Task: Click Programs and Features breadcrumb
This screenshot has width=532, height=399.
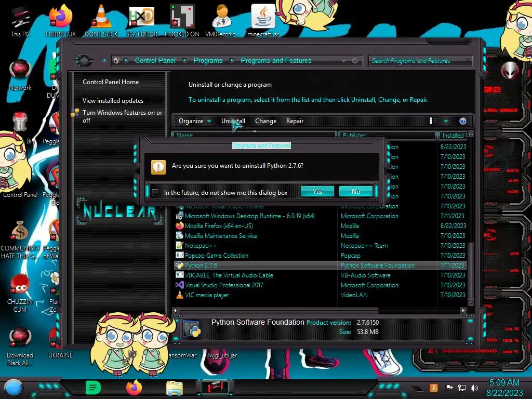Action: pyautogui.click(x=276, y=61)
